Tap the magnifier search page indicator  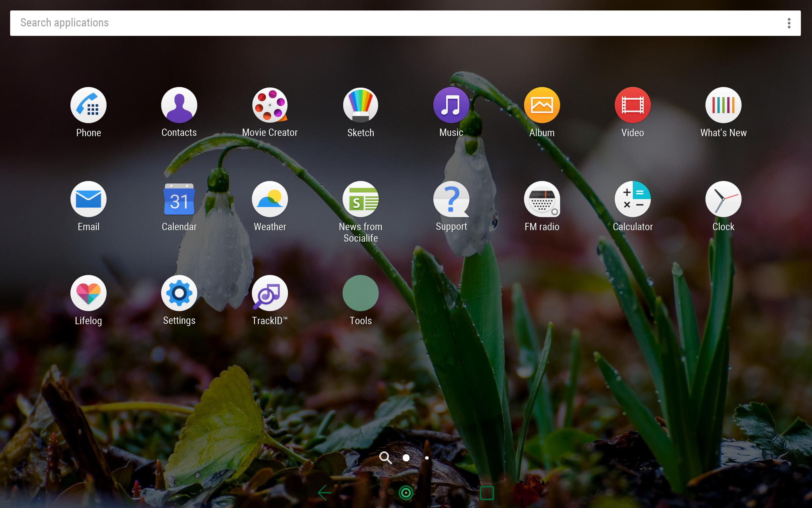click(385, 458)
